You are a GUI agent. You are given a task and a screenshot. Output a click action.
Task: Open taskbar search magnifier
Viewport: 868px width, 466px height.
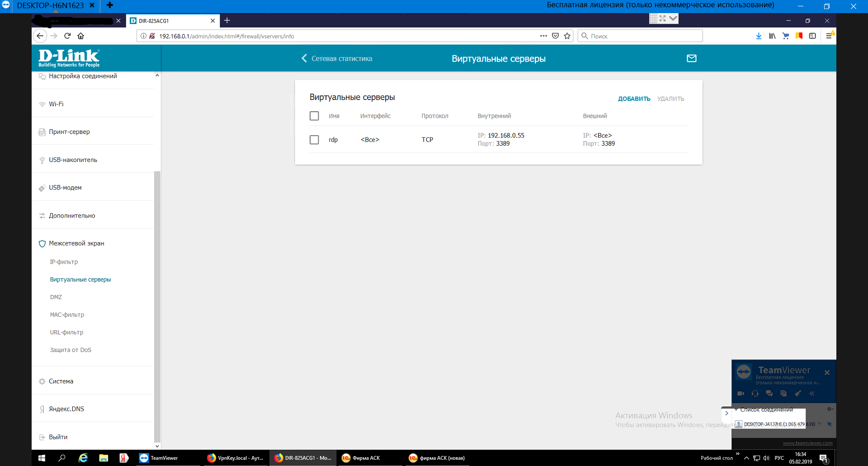pos(62,458)
